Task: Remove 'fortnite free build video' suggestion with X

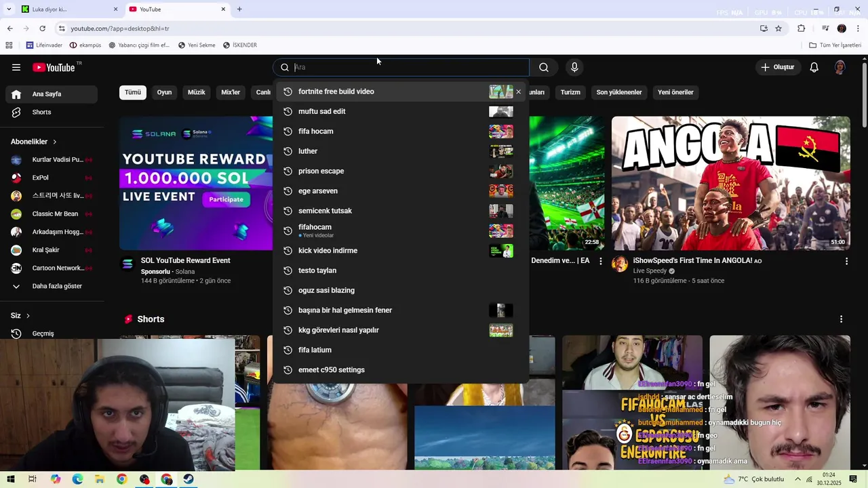Action: tap(519, 91)
